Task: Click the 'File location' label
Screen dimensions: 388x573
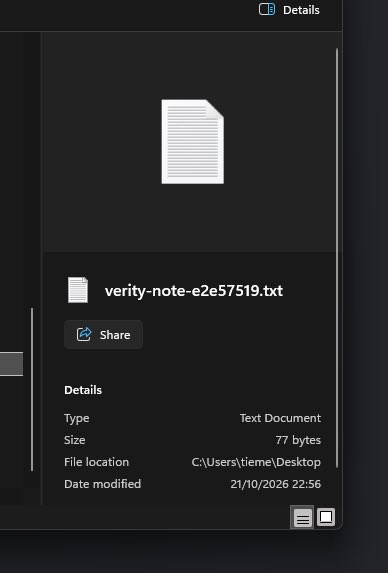Action: (x=96, y=462)
